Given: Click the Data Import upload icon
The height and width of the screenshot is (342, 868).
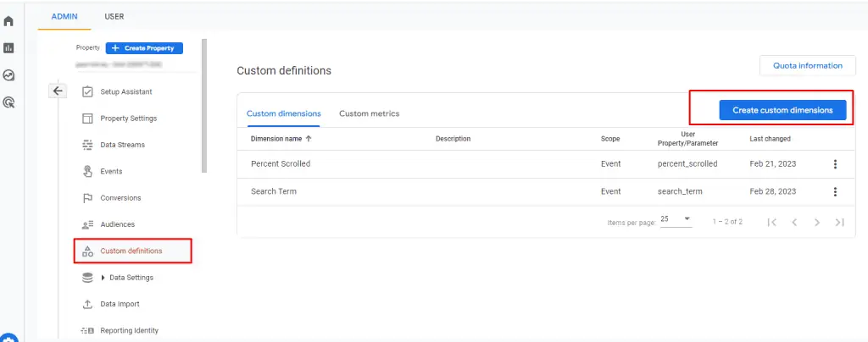Looking at the screenshot, I should (87, 304).
